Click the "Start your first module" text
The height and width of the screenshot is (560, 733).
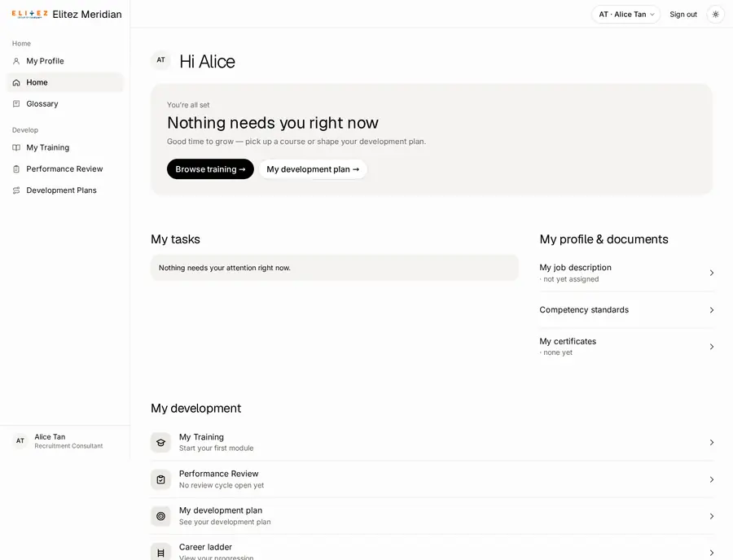[216, 448]
